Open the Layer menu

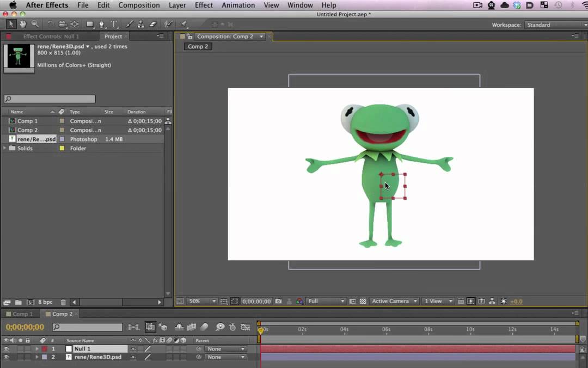(x=177, y=5)
